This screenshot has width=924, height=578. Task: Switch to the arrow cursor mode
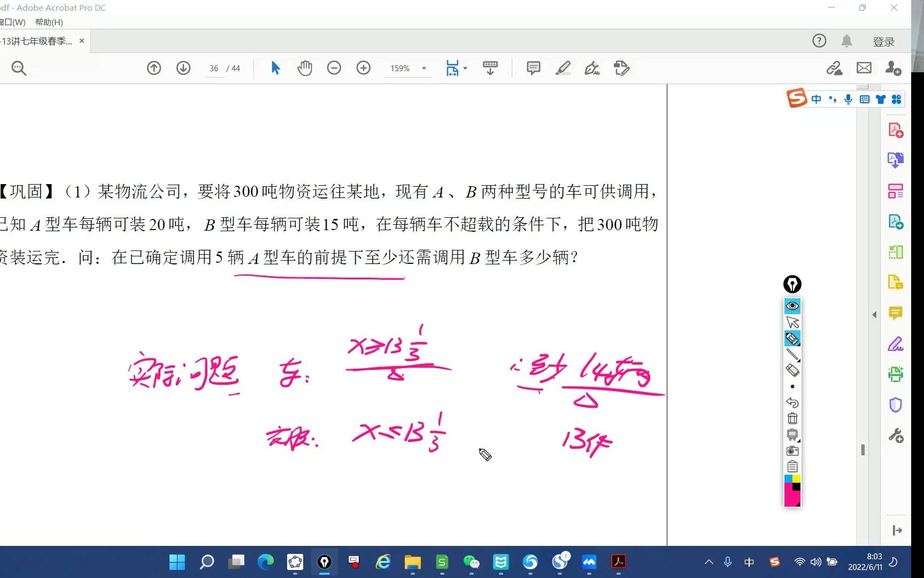[792, 322]
